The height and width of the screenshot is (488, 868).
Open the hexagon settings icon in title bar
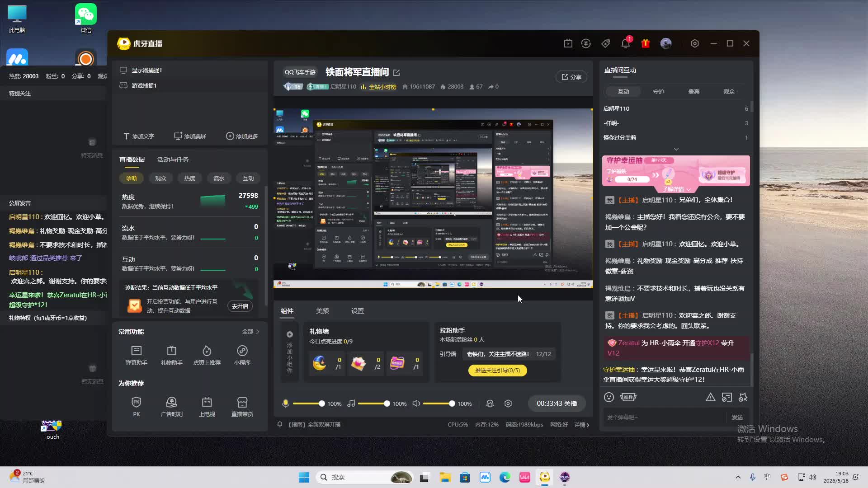(695, 43)
